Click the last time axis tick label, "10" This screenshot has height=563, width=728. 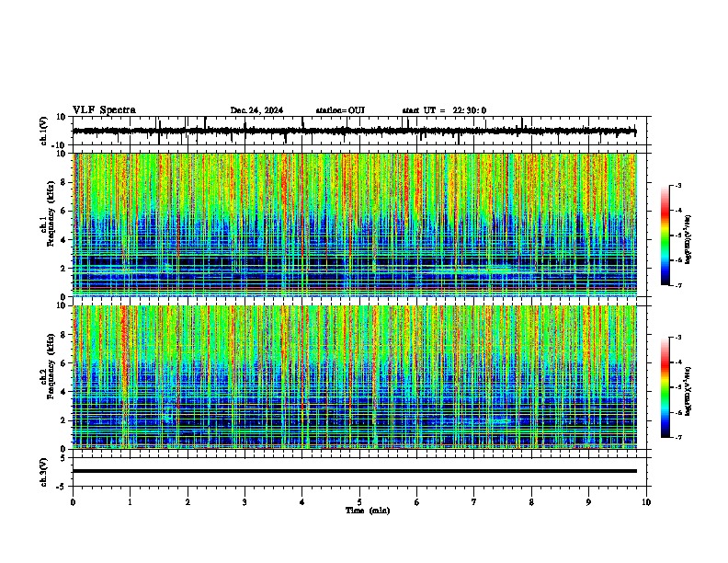(x=646, y=502)
